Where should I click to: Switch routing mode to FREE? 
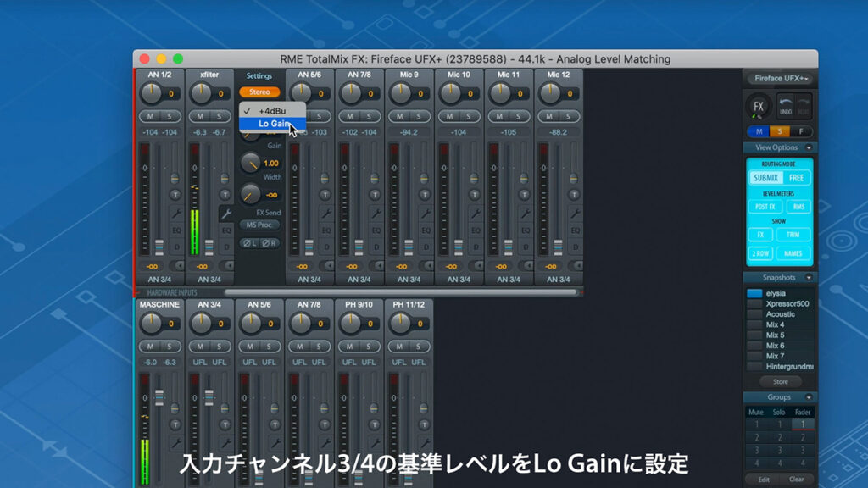[797, 176]
